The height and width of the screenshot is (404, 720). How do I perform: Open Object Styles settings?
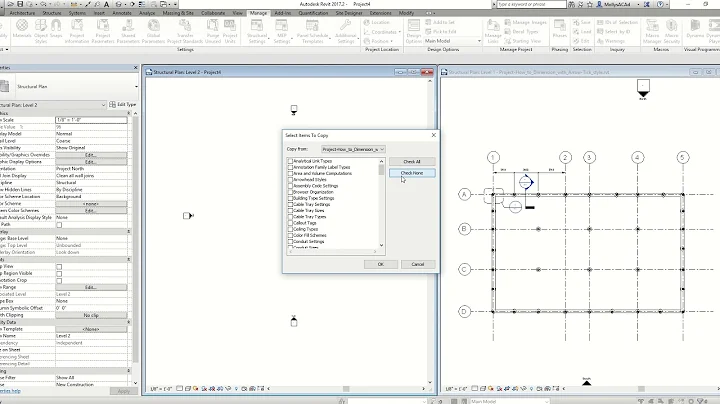click(x=41, y=30)
